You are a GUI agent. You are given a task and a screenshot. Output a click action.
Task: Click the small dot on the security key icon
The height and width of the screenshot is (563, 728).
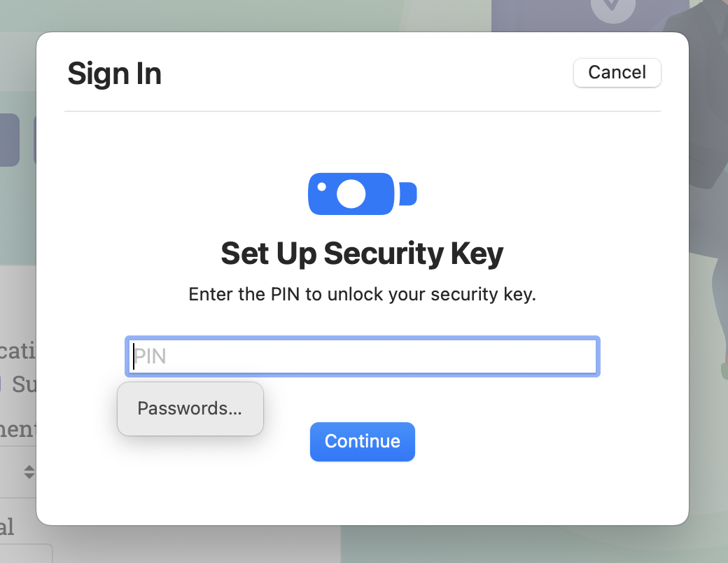321,185
